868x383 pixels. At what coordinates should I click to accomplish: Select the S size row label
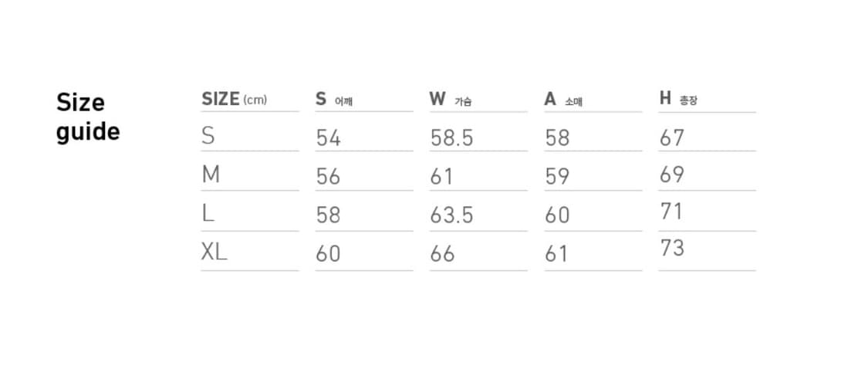click(208, 137)
